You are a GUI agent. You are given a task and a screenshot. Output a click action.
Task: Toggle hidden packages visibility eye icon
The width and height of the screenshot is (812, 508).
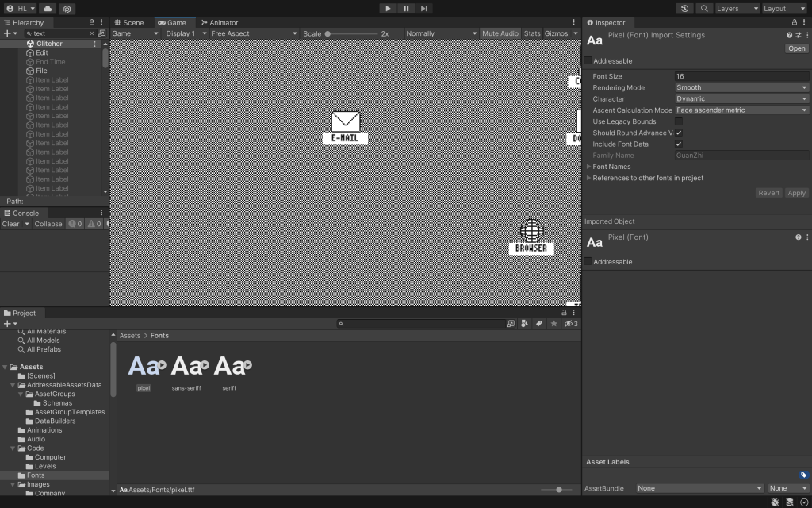[x=569, y=324]
